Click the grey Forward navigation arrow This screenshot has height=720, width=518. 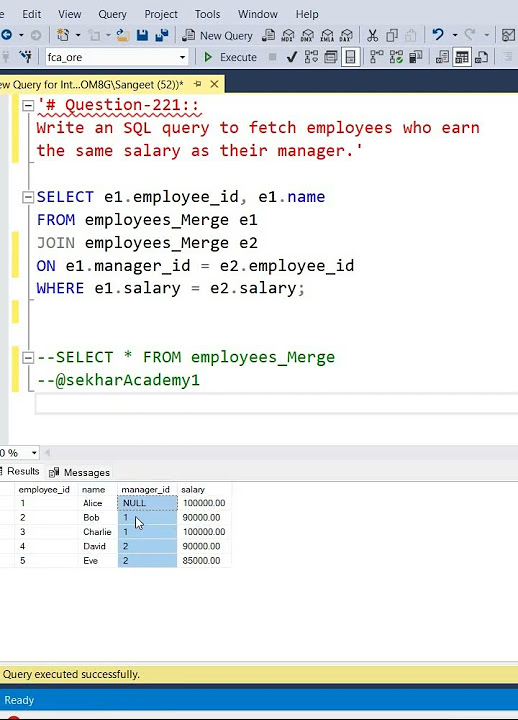pyautogui.click(x=35, y=35)
